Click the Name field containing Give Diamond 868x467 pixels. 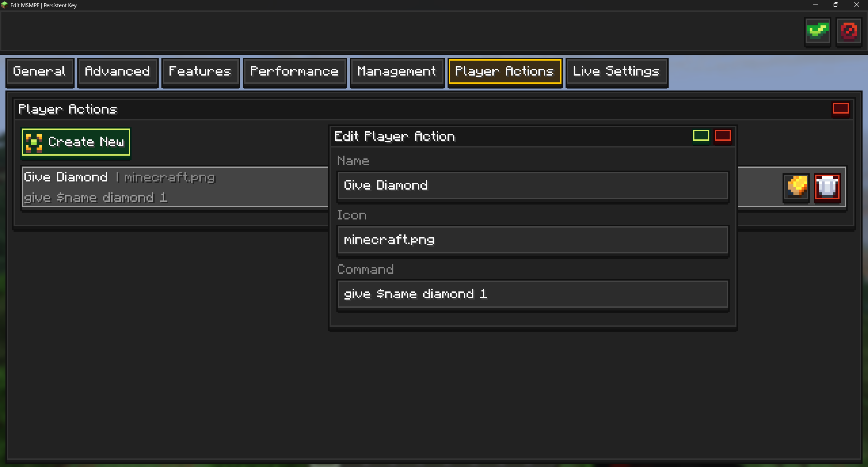point(533,186)
